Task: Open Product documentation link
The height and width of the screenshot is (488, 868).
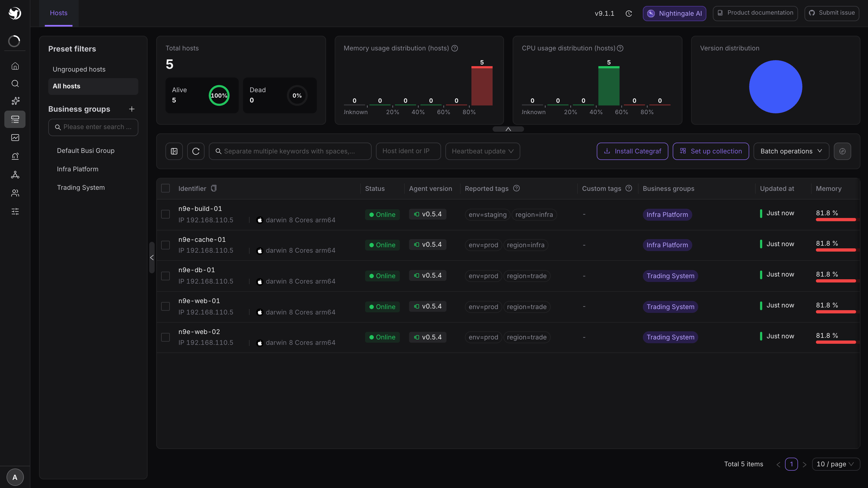Action: (755, 13)
